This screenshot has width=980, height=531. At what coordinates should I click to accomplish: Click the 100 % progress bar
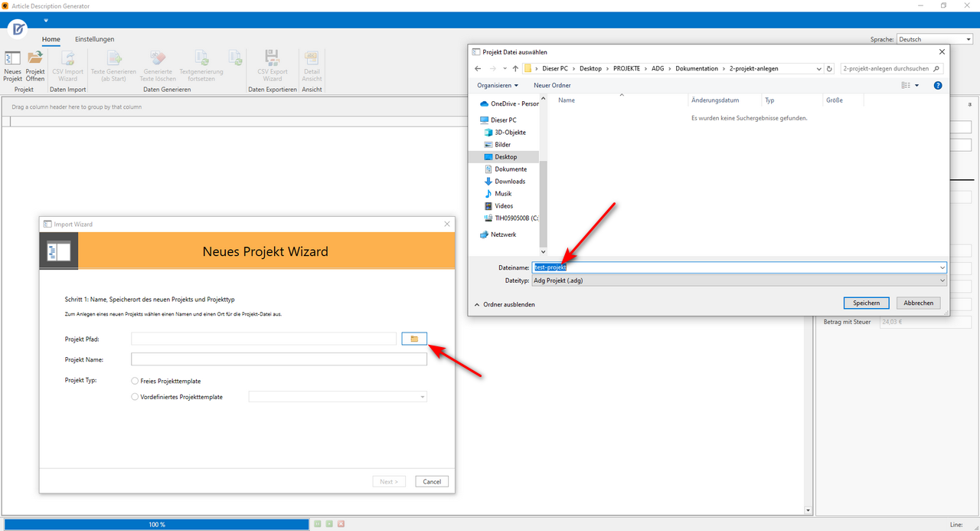point(156,524)
